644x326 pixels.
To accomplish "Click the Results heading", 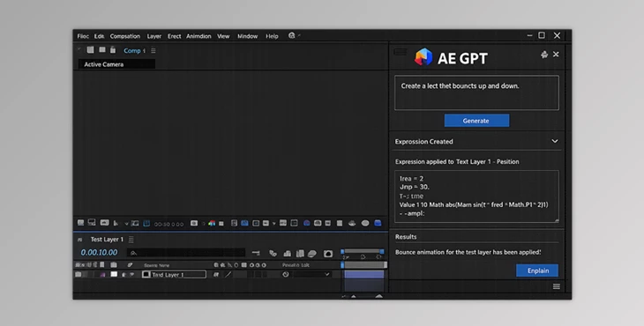I will click(x=406, y=237).
